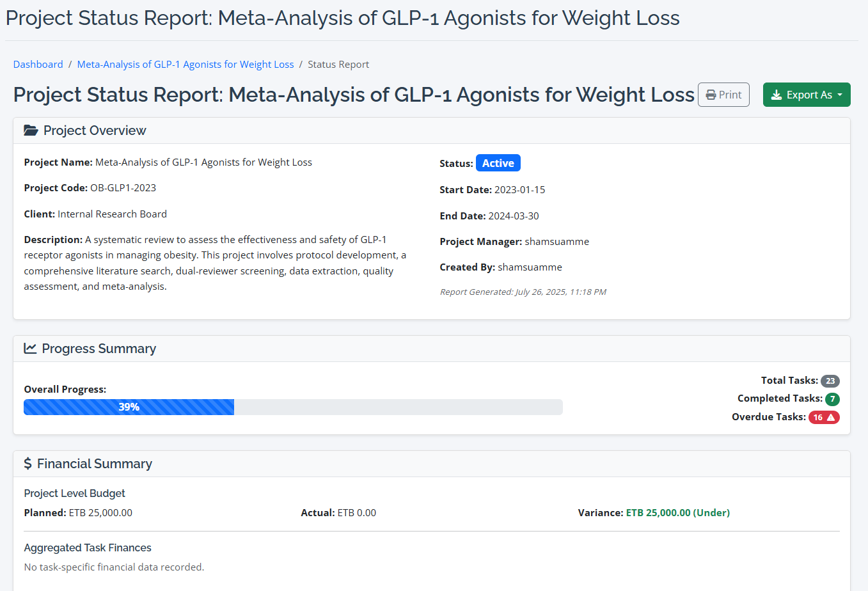Open the Export As dropdown caret
Screen dimensions: 868x591
point(840,95)
